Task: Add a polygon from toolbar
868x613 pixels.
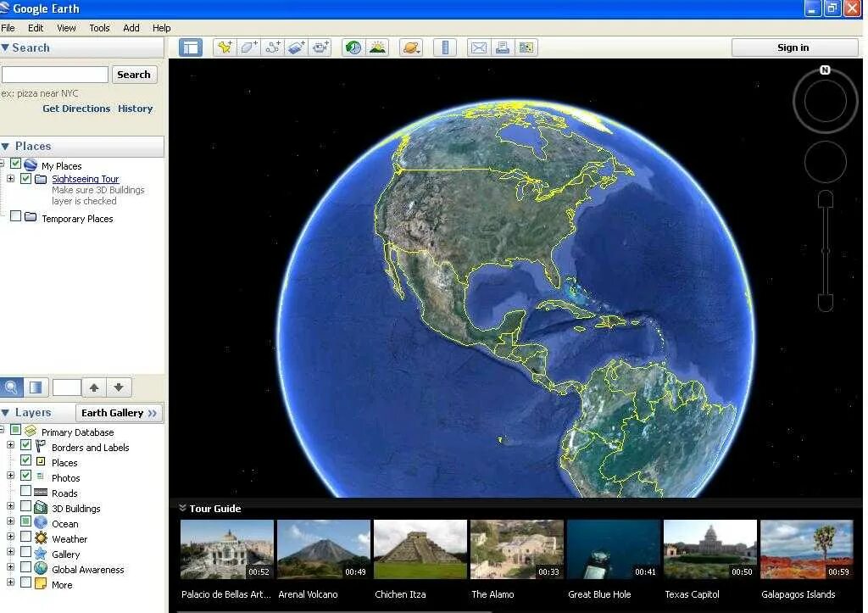Action: click(248, 47)
